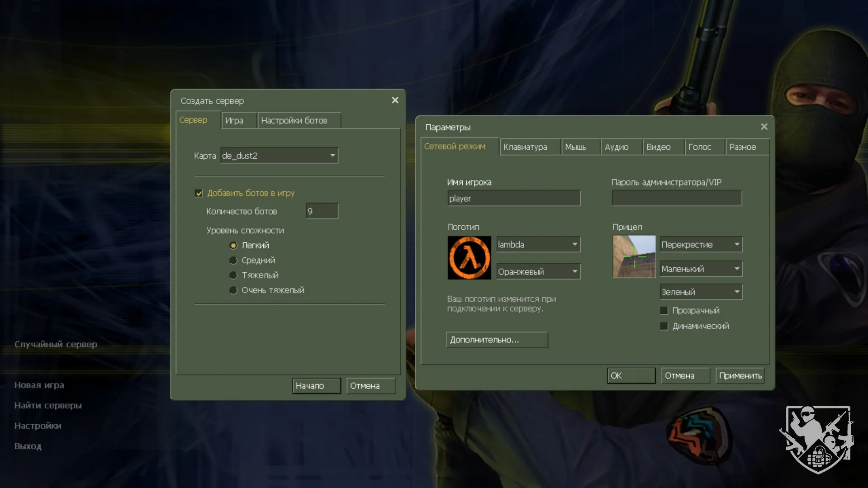Expand the lambda logo dropdown

(x=574, y=245)
